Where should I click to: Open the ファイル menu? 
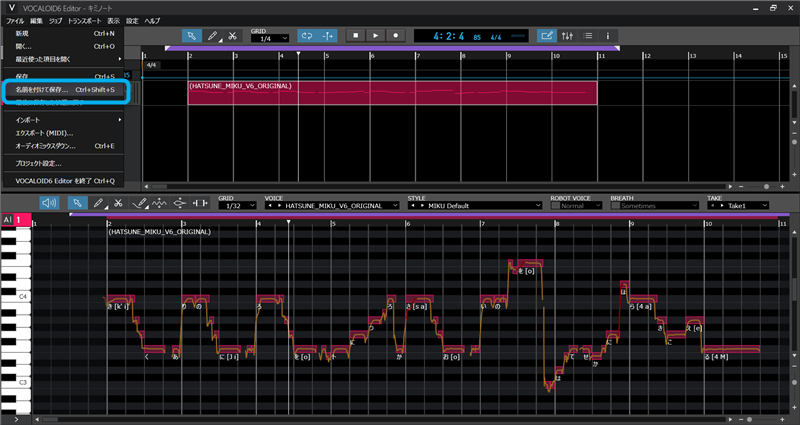point(15,21)
